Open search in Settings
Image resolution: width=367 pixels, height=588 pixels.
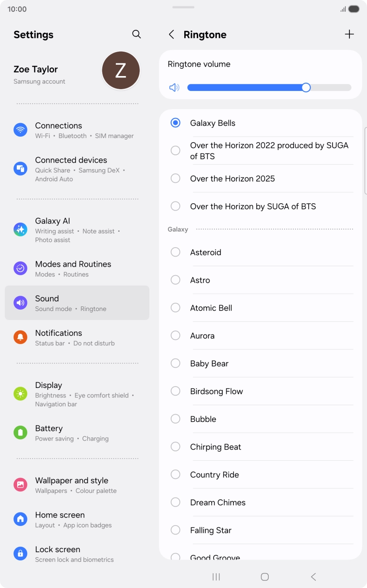(x=136, y=34)
